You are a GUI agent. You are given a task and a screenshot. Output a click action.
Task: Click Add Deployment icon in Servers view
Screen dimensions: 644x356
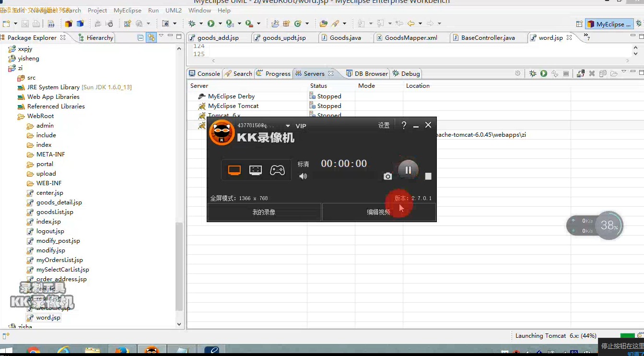[581, 73]
